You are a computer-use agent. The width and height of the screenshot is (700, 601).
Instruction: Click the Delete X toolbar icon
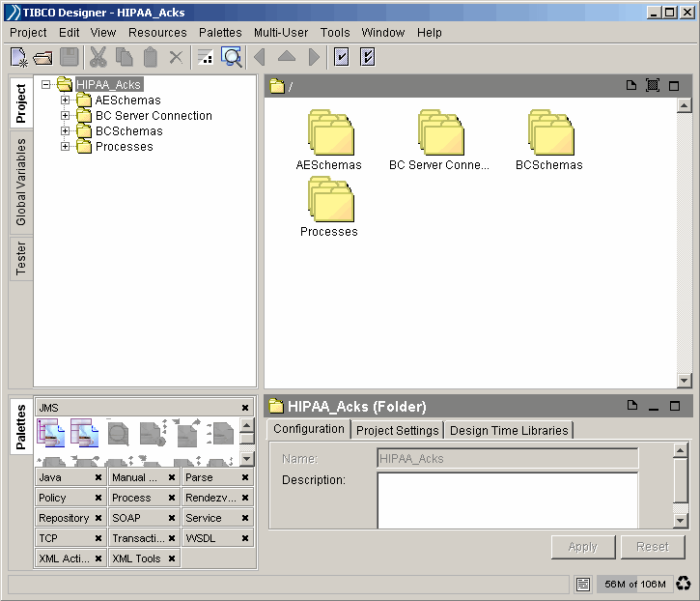[x=176, y=57]
